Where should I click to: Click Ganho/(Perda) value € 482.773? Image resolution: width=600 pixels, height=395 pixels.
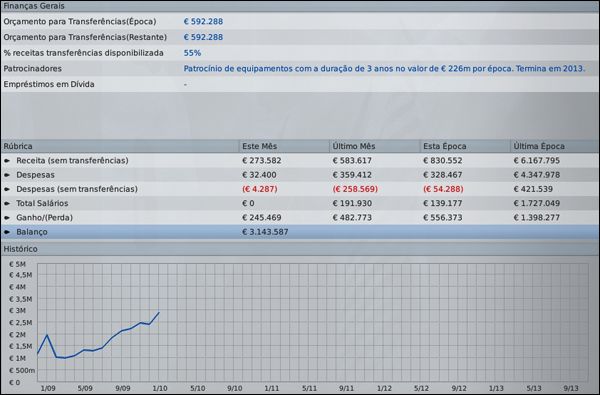coord(352,218)
